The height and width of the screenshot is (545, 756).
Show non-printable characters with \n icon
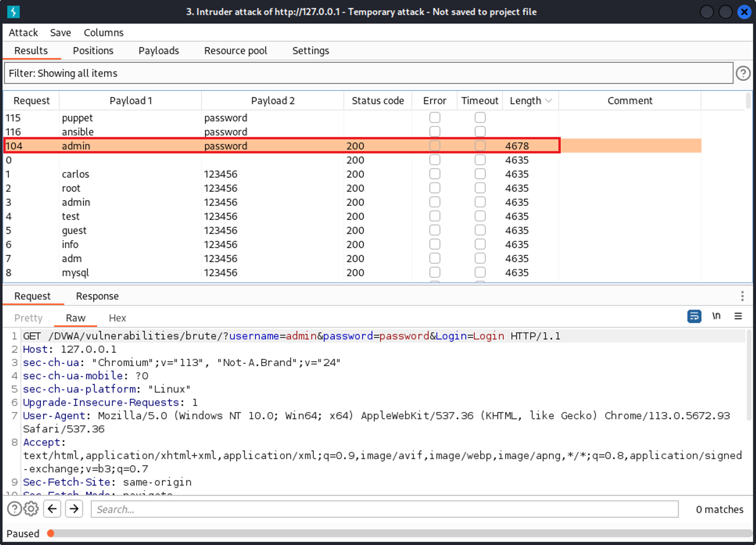click(x=716, y=316)
